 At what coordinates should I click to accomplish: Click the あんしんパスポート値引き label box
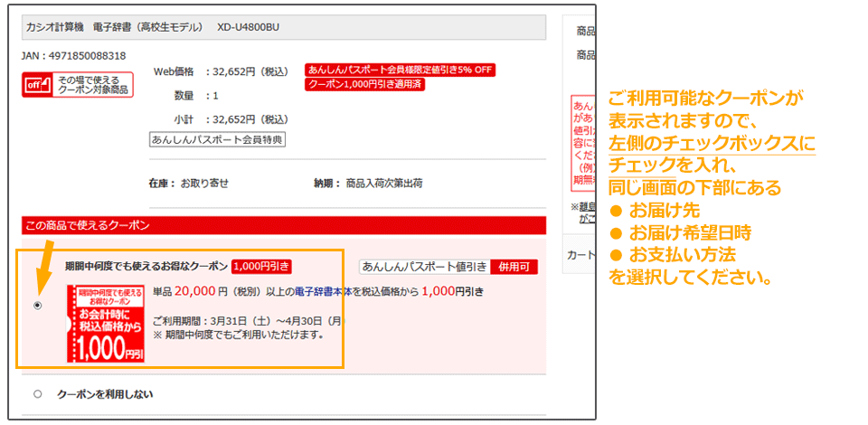(x=425, y=267)
